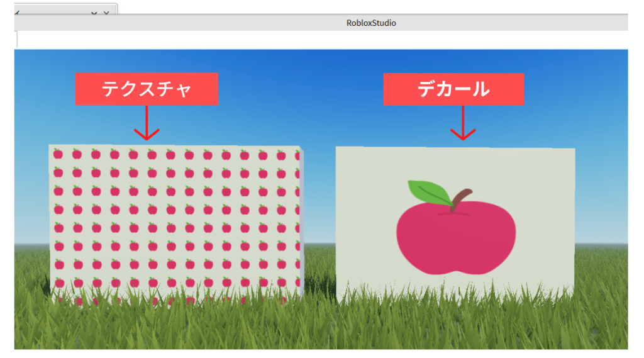Screen dimensions: 644x358
Task: Select the top-left apple in tiled texture
Action: click(x=58, y=154)
